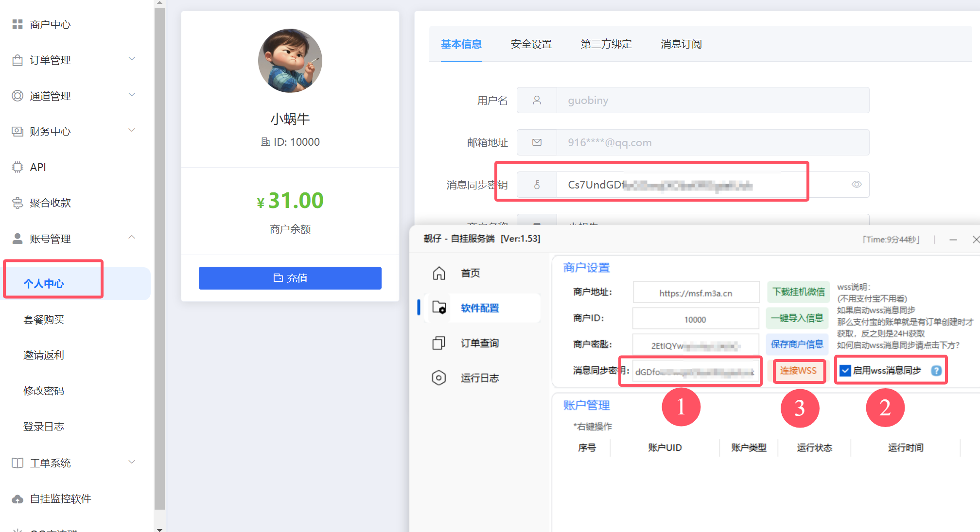The height and width of the screenshot is (532, 980).
Task: Click the 聚合收款 icon
Action: (x=17, y=203)
